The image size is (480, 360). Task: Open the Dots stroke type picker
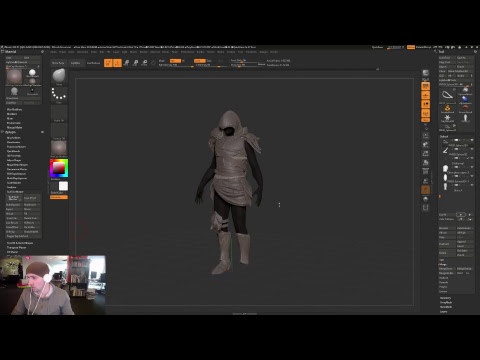click(x=59, y=95)
